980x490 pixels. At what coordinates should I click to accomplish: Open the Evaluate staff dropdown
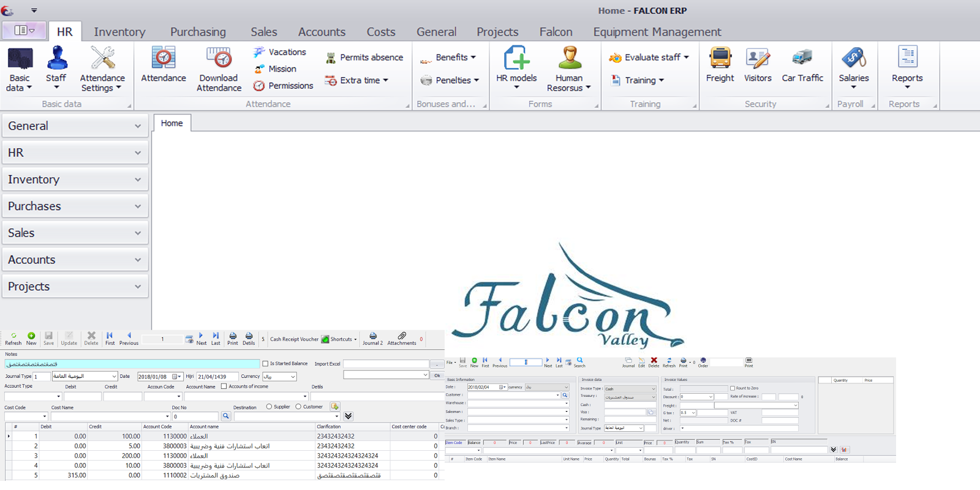click(x=649, y=58)
